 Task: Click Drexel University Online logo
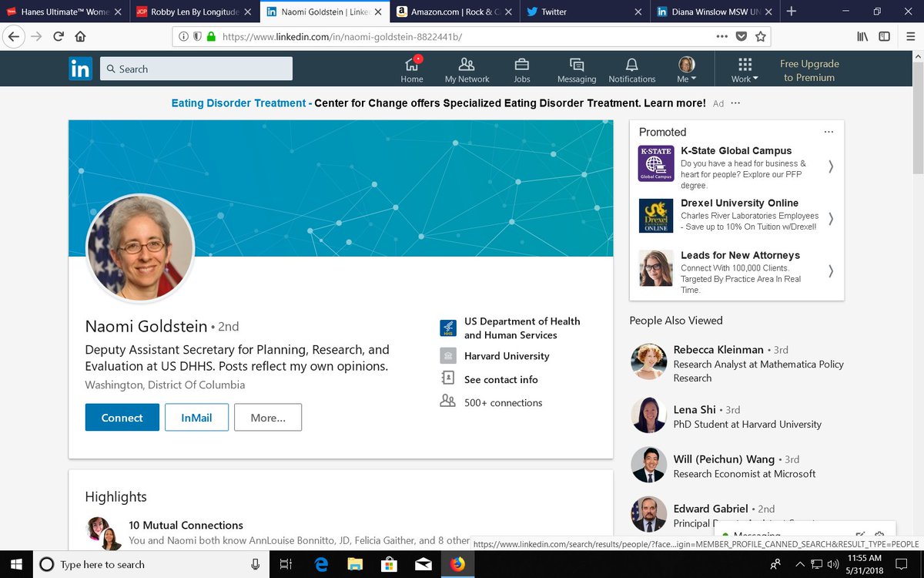click(x=656, y=215)
